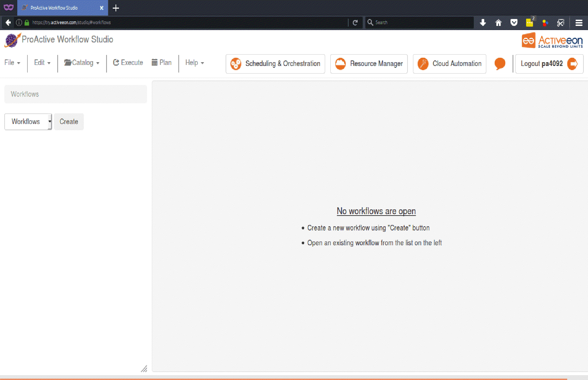Go to browser home page icon
The width and height of the screenshot is (588, 380).
point(498,23)
